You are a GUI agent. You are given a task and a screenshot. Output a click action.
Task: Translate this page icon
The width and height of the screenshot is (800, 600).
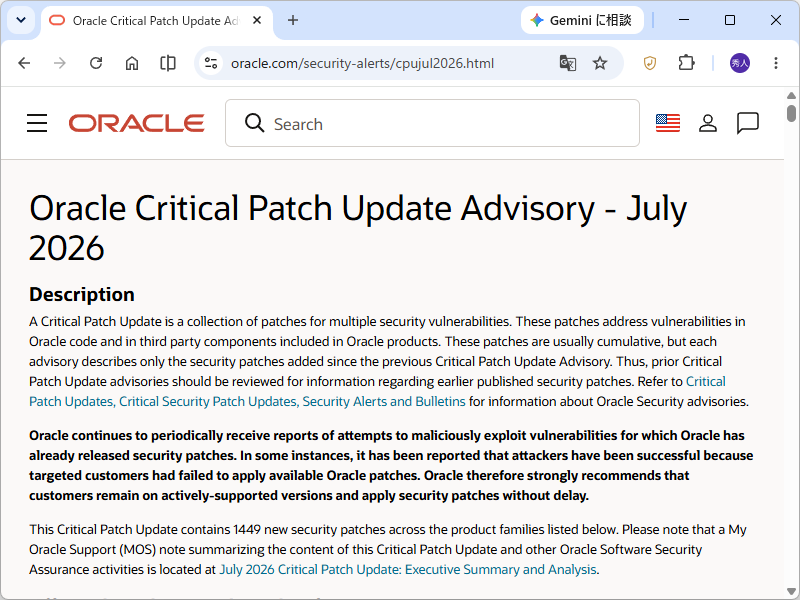coord(568,63)
